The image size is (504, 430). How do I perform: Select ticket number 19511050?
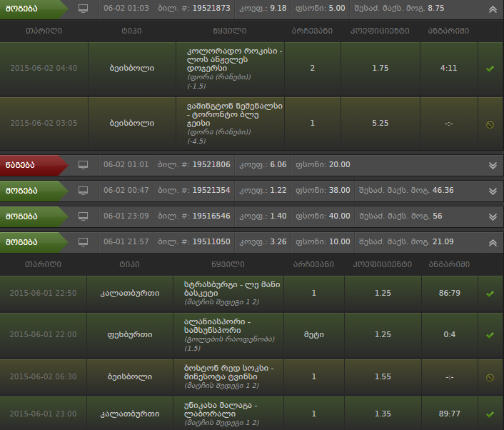(211, 242)
